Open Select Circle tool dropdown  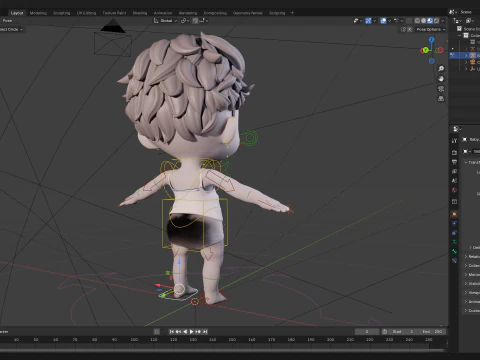click(12, 29)
